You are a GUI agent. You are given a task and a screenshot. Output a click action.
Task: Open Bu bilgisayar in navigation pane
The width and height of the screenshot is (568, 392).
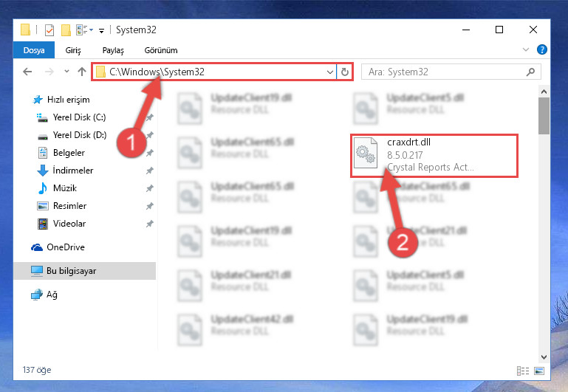85,271
